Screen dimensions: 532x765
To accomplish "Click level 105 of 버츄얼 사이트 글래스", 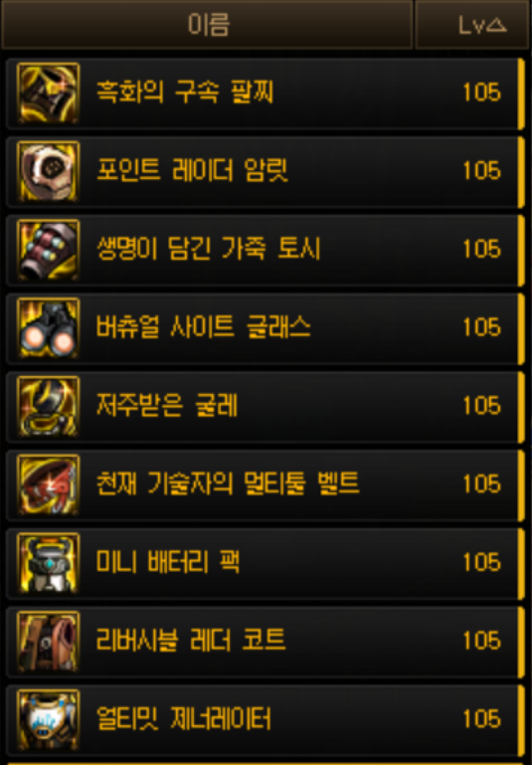I will pyautogui.click(x=481, y=327).
